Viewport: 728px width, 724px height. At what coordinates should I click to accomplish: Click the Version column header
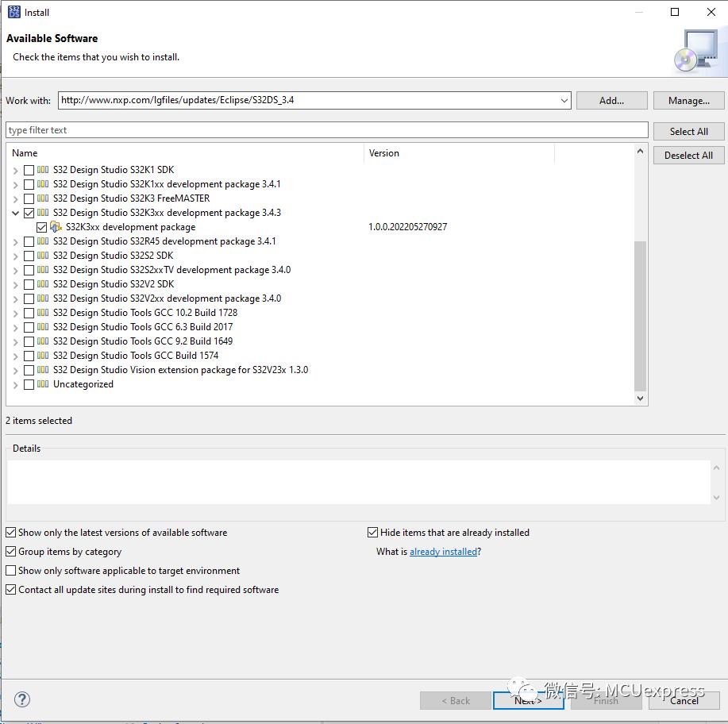tap(459, 153)
